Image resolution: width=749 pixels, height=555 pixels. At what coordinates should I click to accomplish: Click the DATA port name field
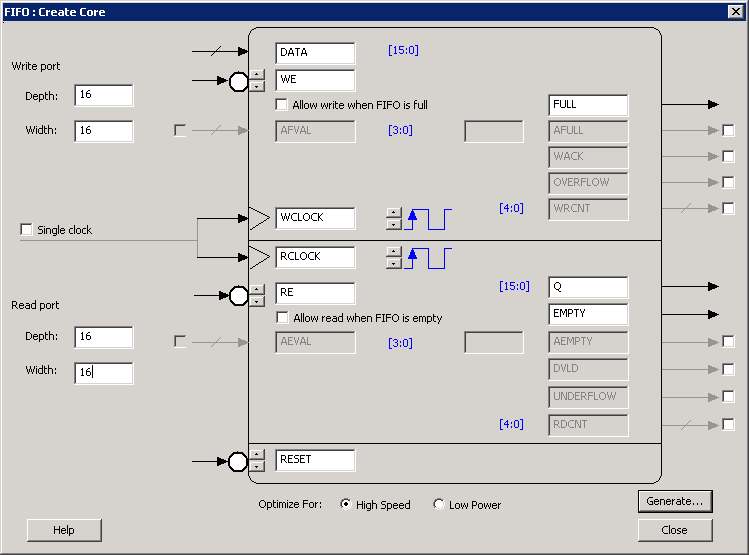[315, 53]
